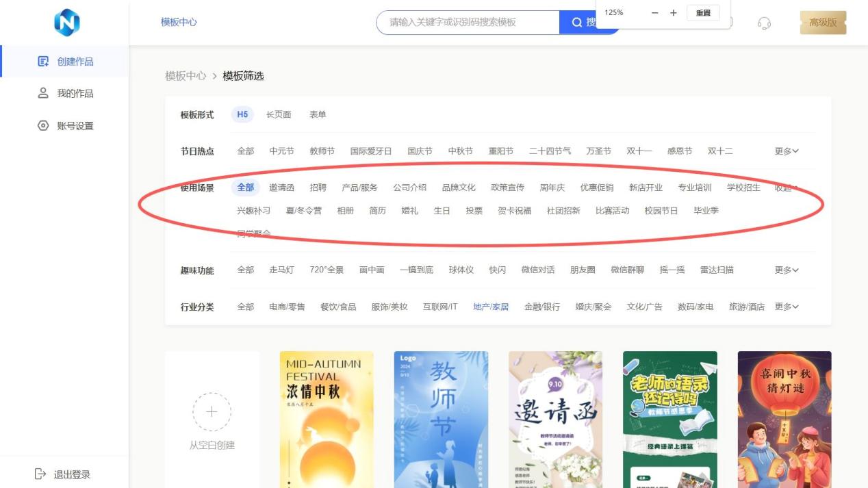Expand 更多 next to 节日热点 row

point(786,151)
